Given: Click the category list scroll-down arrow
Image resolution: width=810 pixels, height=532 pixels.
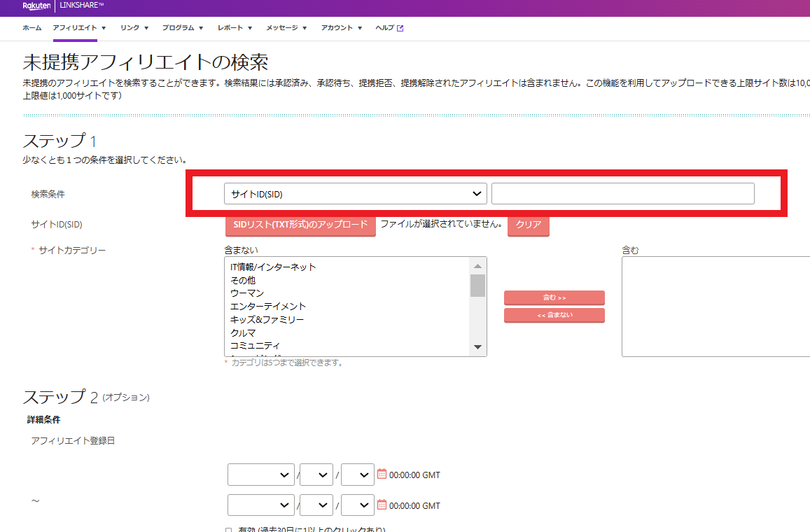Looking at the screenshot, I should point(478,347).
